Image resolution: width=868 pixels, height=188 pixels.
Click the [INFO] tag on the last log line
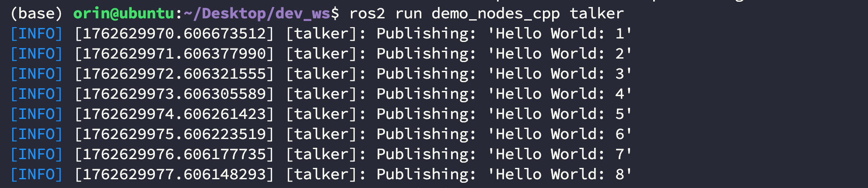pyautogui.click(x=36, y=174)
